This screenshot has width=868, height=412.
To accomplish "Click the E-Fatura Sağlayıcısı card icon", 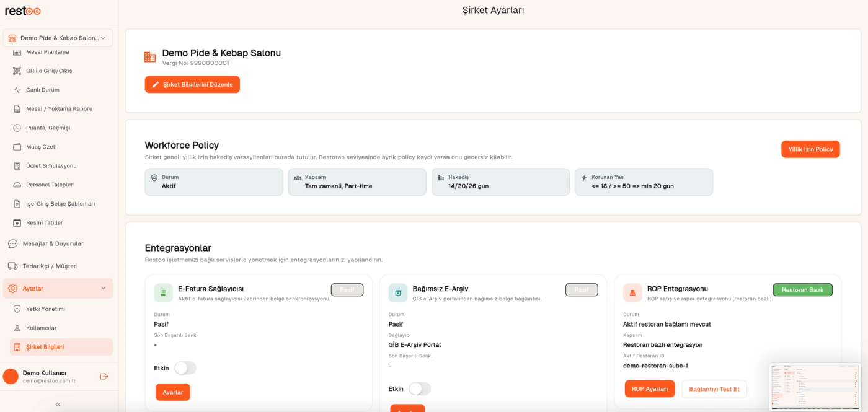I will click(x=163, y=292).
